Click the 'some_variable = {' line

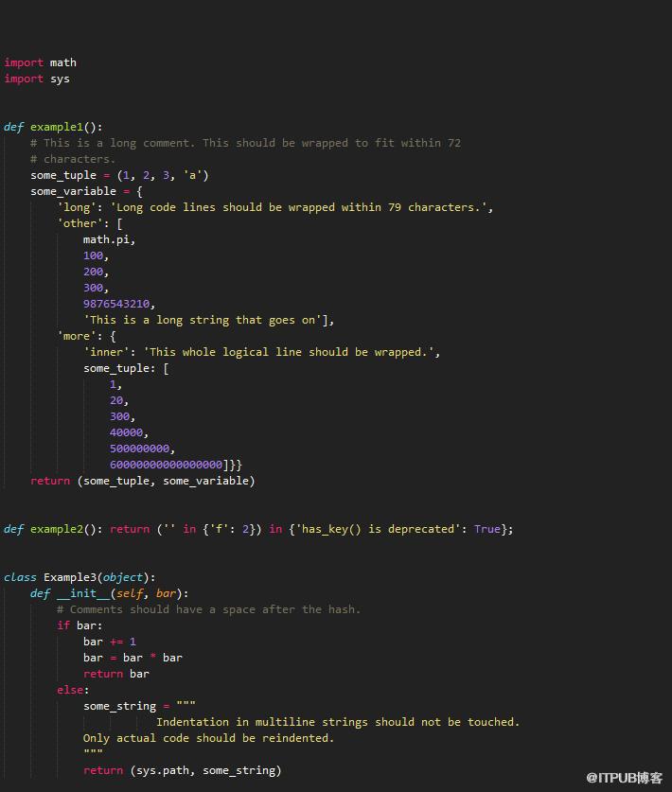[86, 191]
